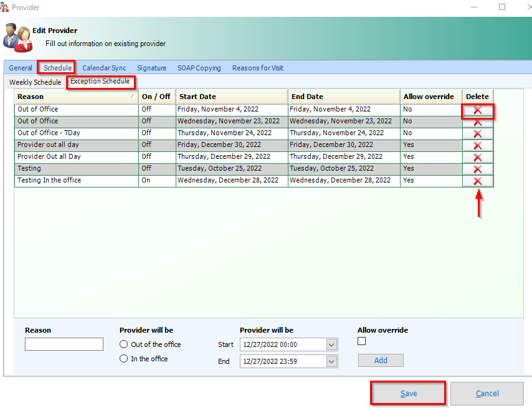Image resolution: width=532 pixels, height=408 pixels.
Task: Open the Calendar Sync tab
Action: point(104,68)
